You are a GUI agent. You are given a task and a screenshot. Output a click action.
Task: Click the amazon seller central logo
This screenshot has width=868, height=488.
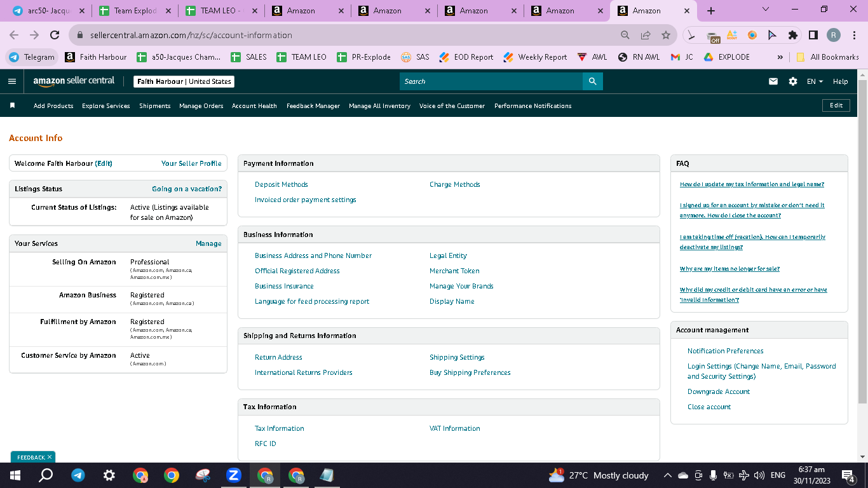tap(74, 81)
